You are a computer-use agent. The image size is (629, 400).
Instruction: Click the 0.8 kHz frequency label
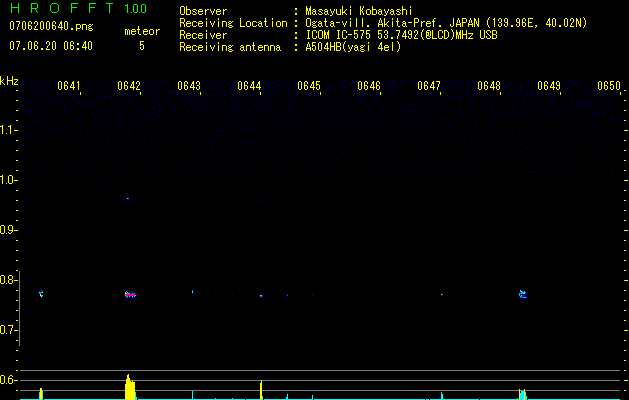tap(7, 280)
